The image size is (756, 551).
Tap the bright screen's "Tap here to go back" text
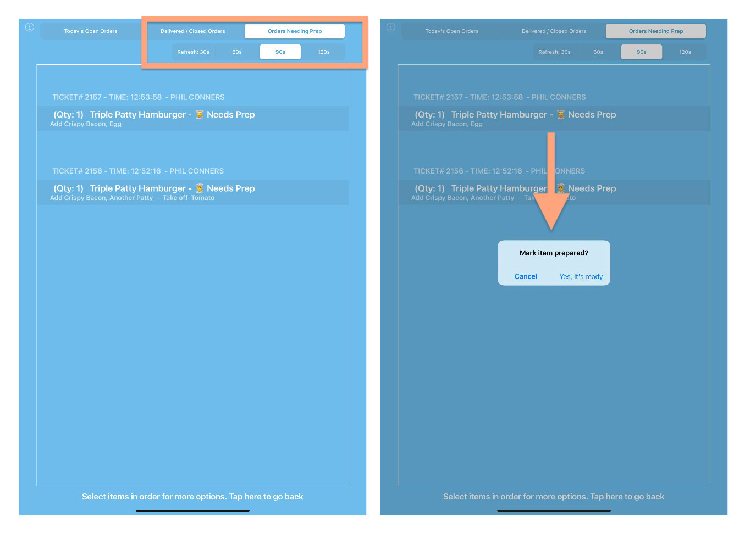tap(266, 497)
